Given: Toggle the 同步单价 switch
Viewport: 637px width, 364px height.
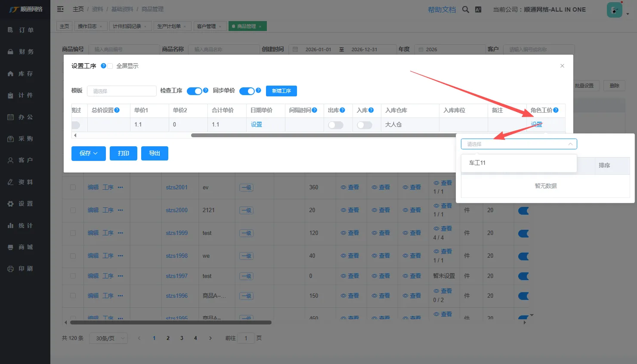Looking at the screenshot, I should click(247, 91).
